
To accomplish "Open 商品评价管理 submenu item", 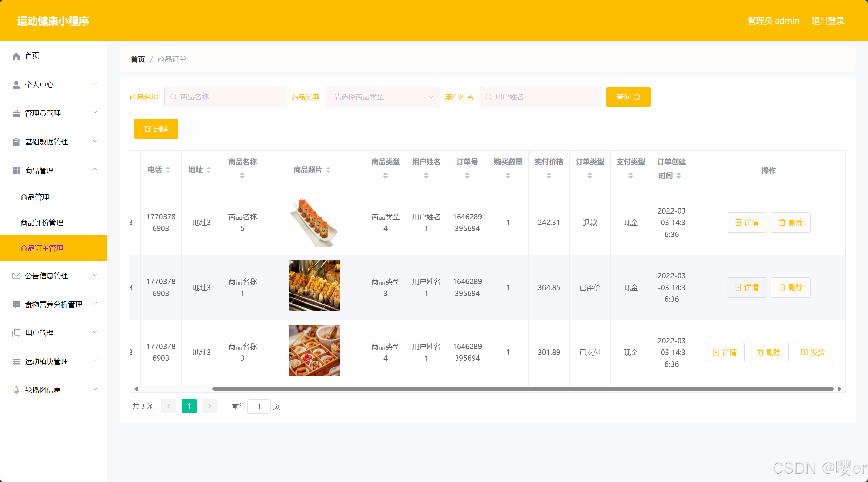I will click(42, 223).
